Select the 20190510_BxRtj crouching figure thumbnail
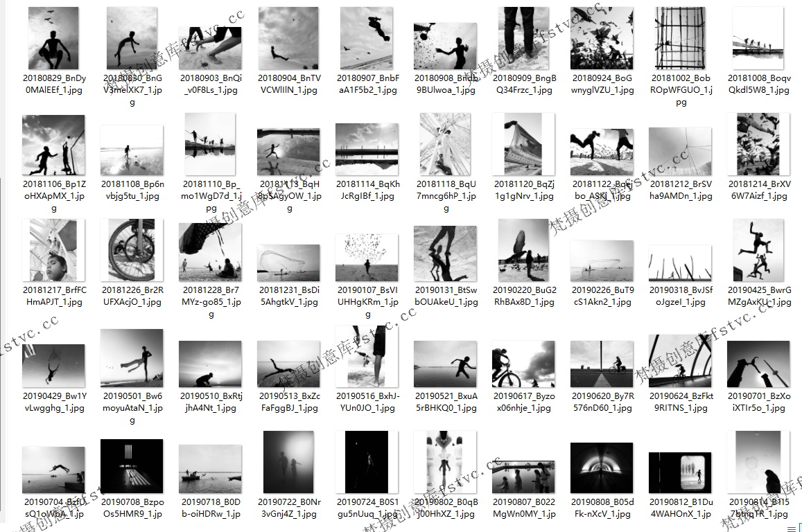The image size is (802, 532). coord(210,364)
